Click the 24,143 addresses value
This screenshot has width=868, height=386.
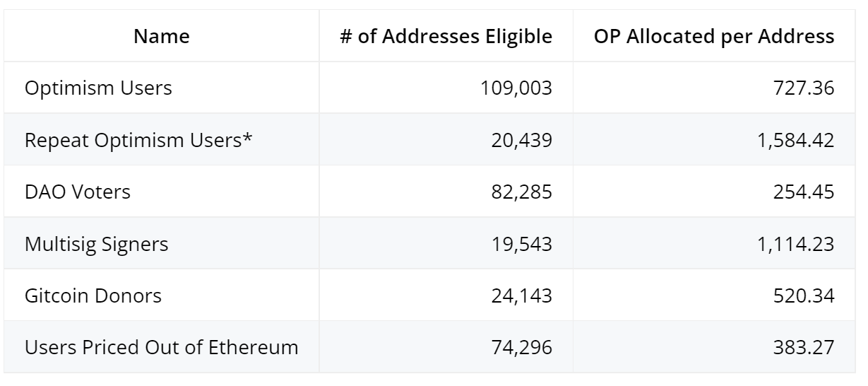tap(523, 296)
